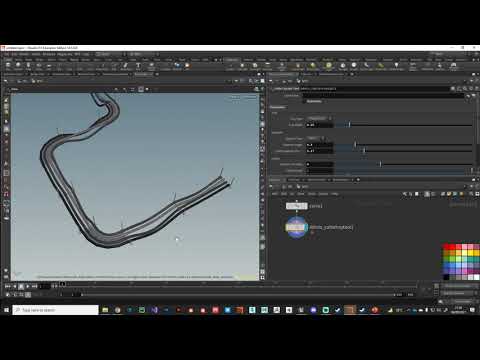Viewport: 480px width, 360px height.
Task: Open the network editor Add menu
Action: (x=275, y=194)
